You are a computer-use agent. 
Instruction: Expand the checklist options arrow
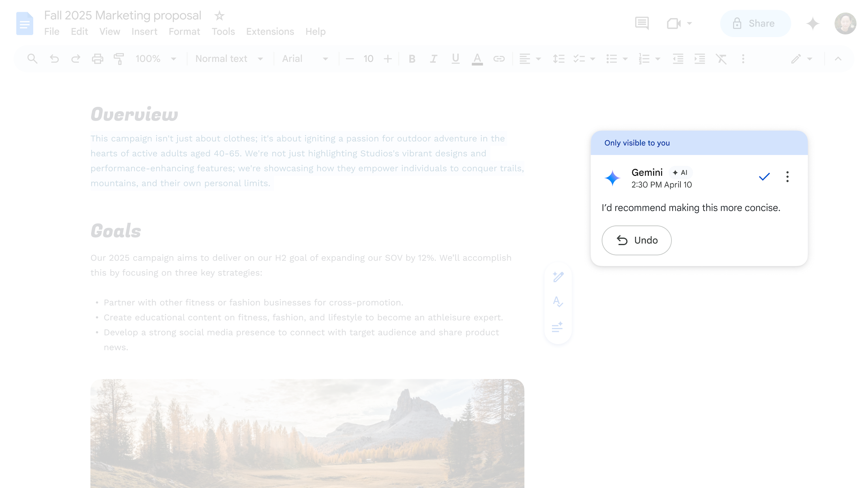[593, 59]
